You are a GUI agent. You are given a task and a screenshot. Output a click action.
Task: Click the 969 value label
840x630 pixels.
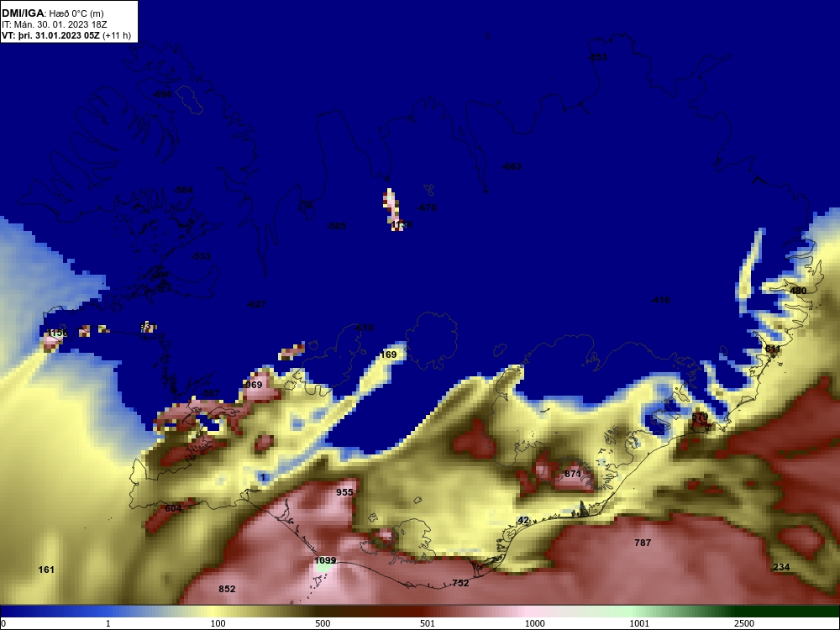click(x=254, y=385)
